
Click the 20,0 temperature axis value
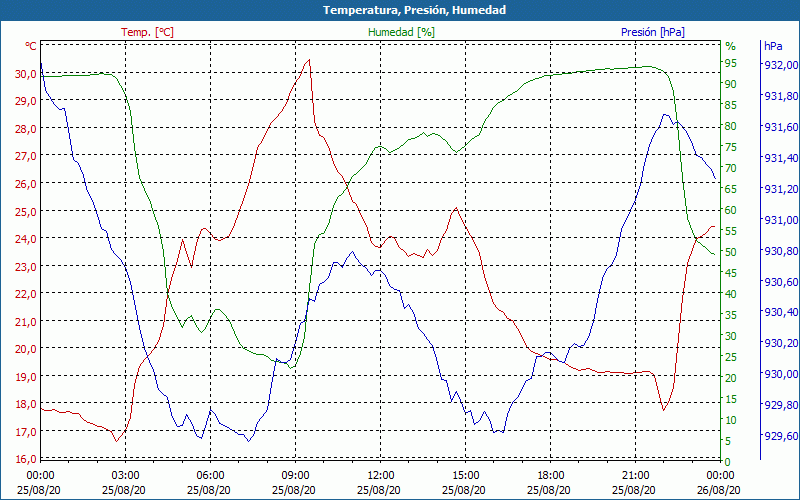tap(26, 349)
